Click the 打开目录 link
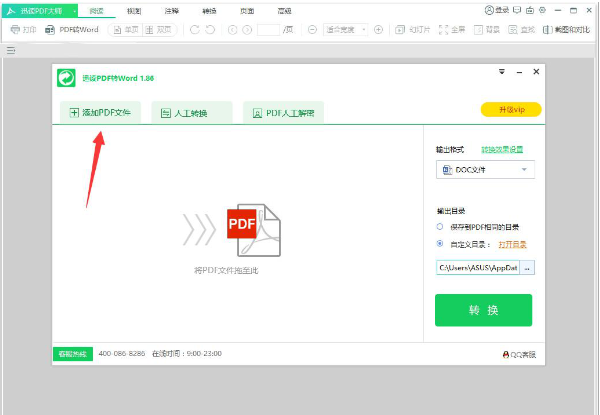This screenshot has width=600, height=415. [512, 243]
